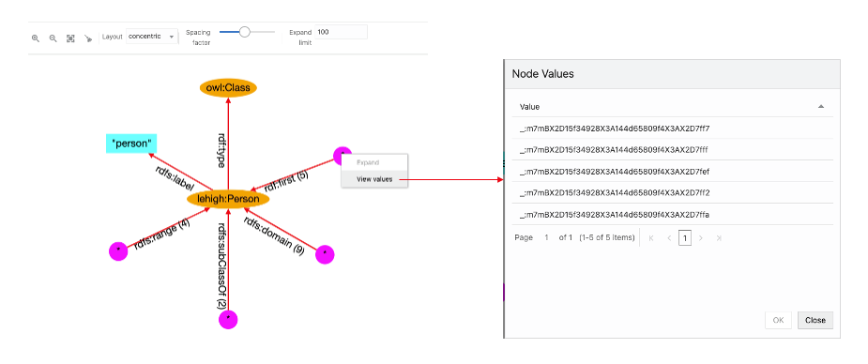Select the value row ending in 7ff7
Image resolution: width=868 pixels, height=364 pixels.
tap(673, 129)
